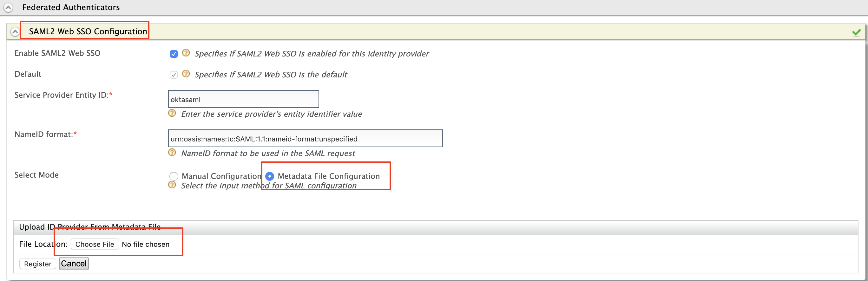The height and width of the screenshot is (281, 868).
Task: Click the Choose File button
Action: (95, 244)
